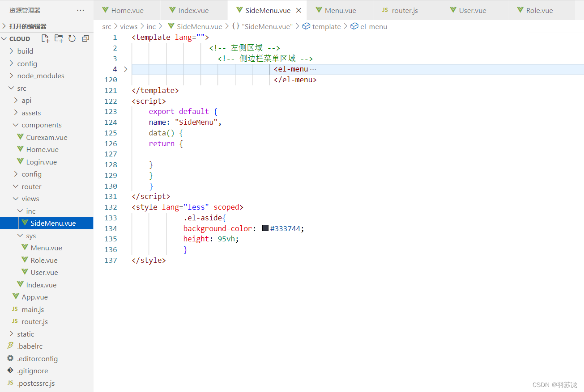Viewport: 584px width, 392px height.
Task: Place cursor on name: "SideMenu" line
Action: [x=185, y=122]
